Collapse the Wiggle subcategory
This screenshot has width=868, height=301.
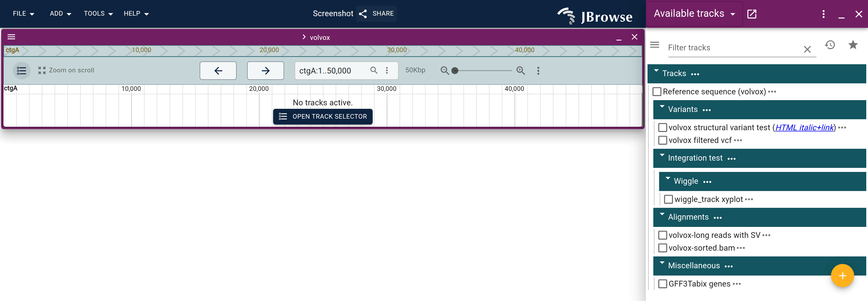click(x=667, y=179)
